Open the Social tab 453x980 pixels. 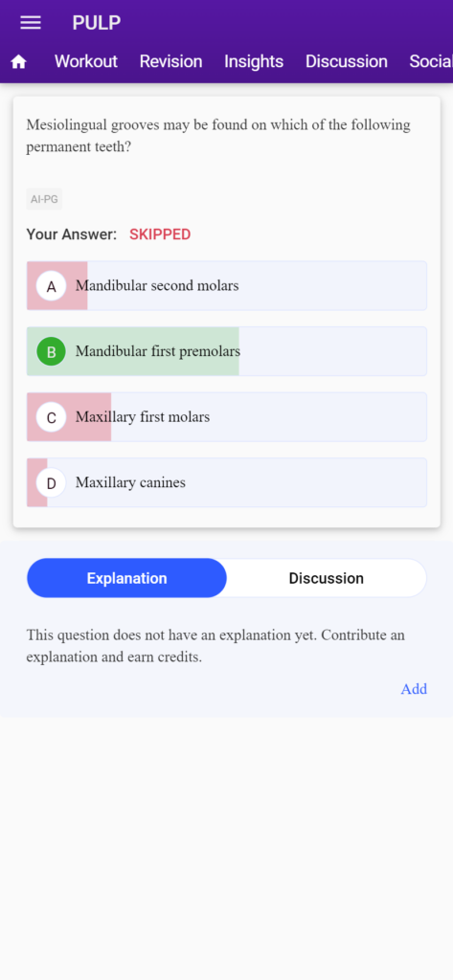[431, 61]
